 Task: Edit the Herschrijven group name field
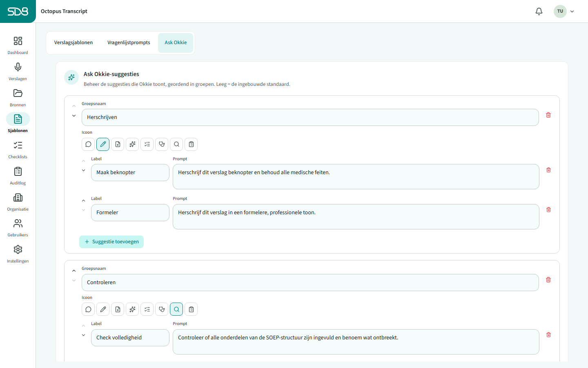pos(310,117)
